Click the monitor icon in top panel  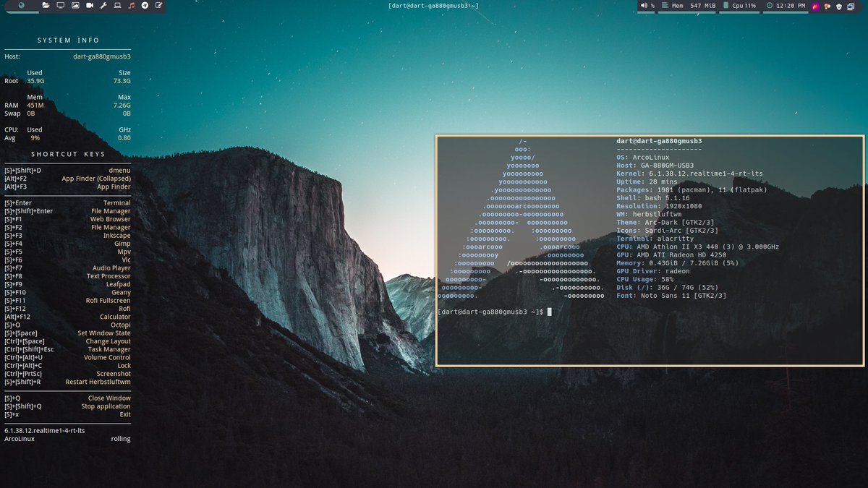[x=60, y=6]
